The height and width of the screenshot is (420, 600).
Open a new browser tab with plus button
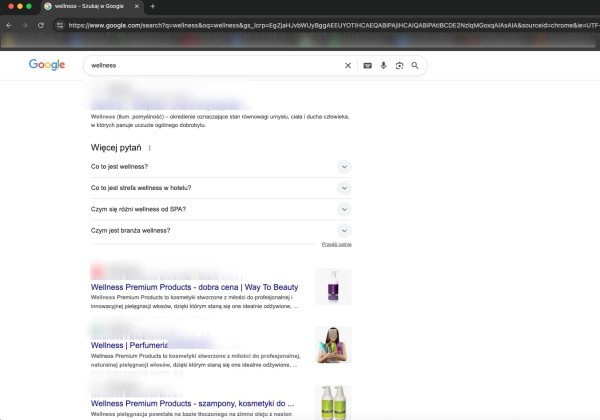click(x=152, y=6)
